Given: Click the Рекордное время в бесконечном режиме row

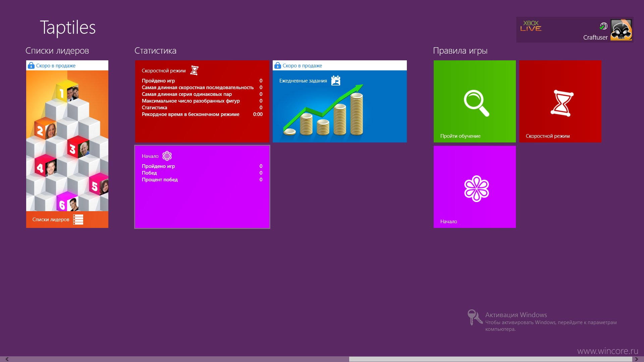Looking at the screenshot, I should pyautogui.click(x=202, y=114).
